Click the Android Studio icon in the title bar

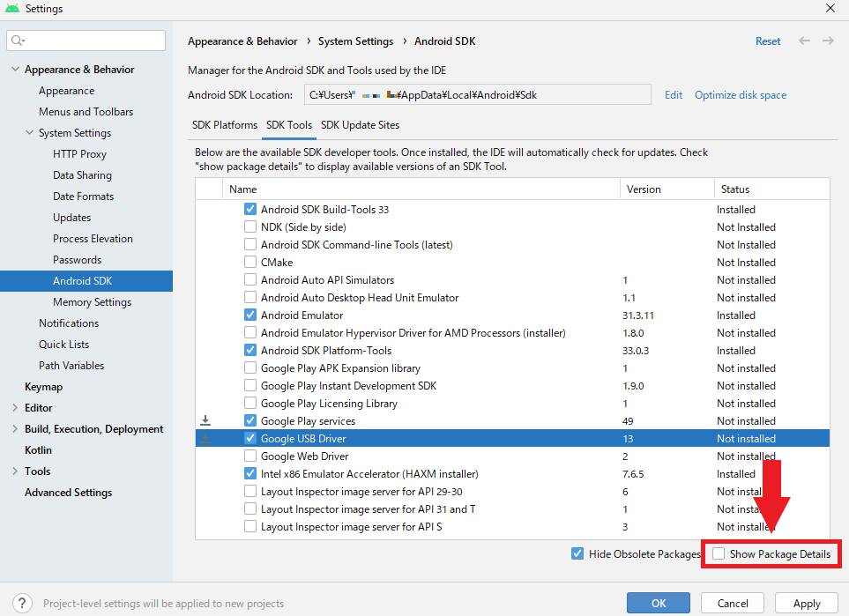pyautogui.click(x=11, y=9)
